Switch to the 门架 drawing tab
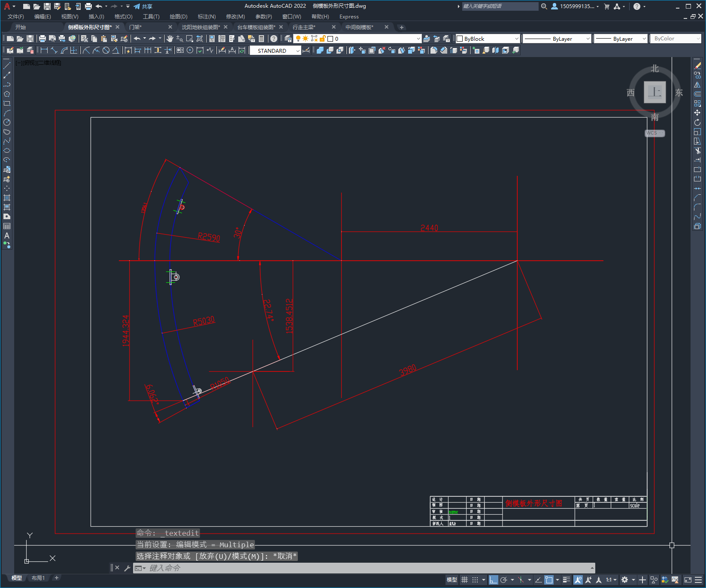The height and width of the screenshot is (588, 706). click(x=135, y=27)
